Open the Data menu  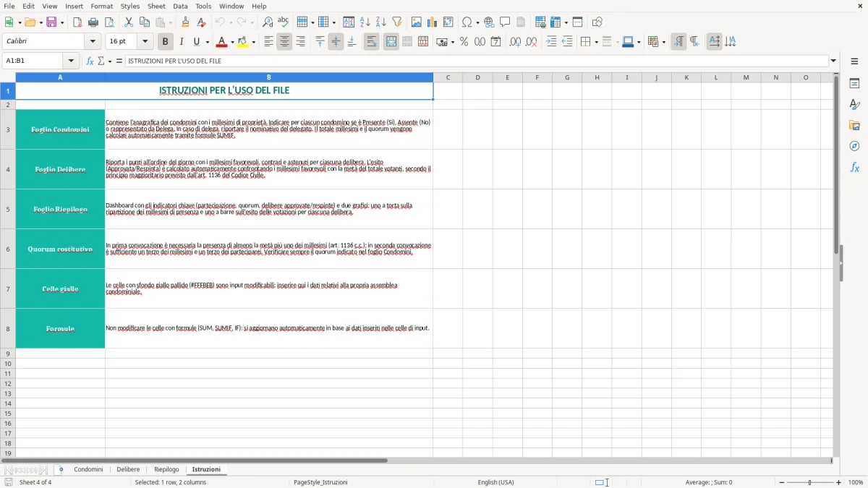pyautogui.click(x=180, y=6)
